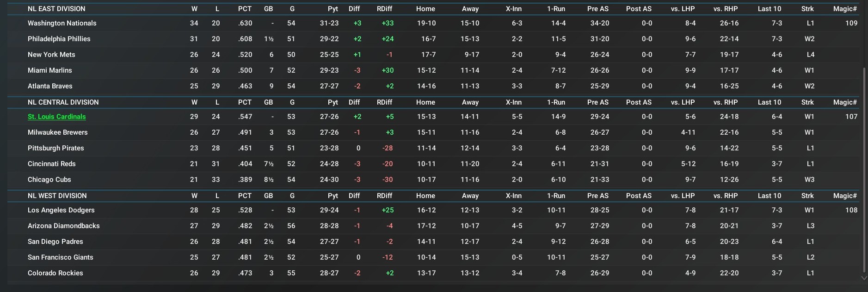This screenshot has height=292, width=868.
Task: Open the Colorado Rockies team page
Action: (x=55, y=273)
